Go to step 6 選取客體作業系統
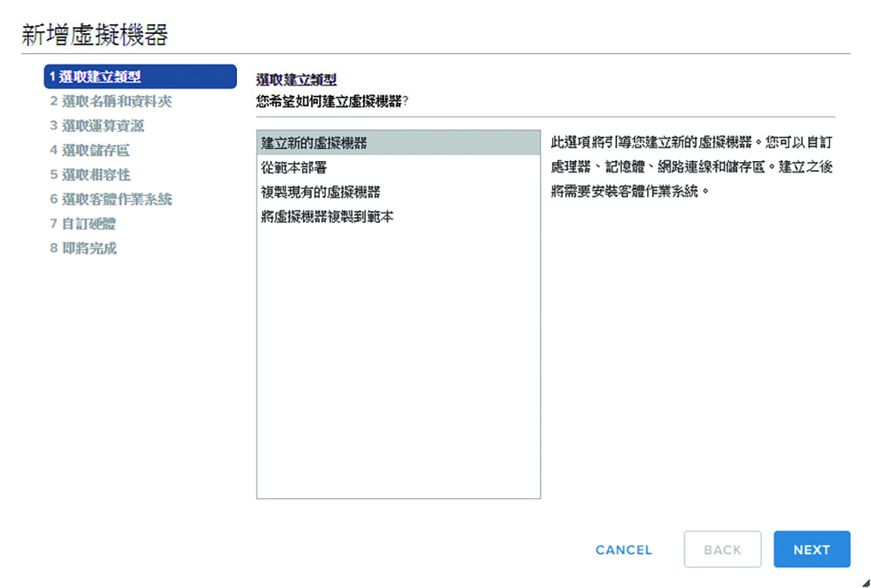 pos(111,199)
